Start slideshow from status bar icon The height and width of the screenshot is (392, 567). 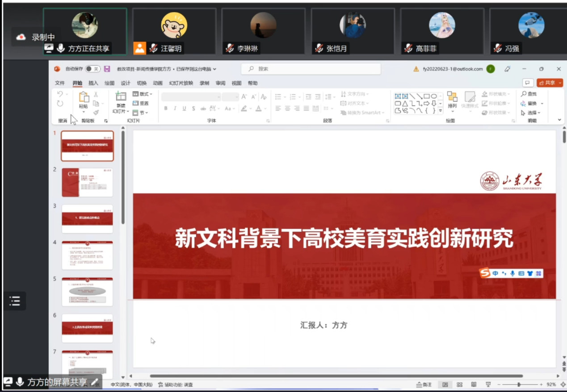pyautogui.click(x=488, y=384)
